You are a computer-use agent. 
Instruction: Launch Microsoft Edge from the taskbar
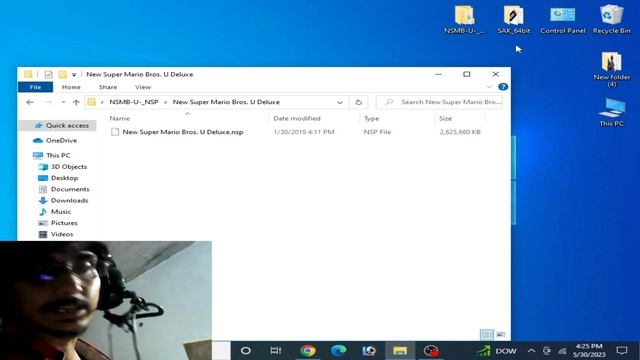coord(338,351)
